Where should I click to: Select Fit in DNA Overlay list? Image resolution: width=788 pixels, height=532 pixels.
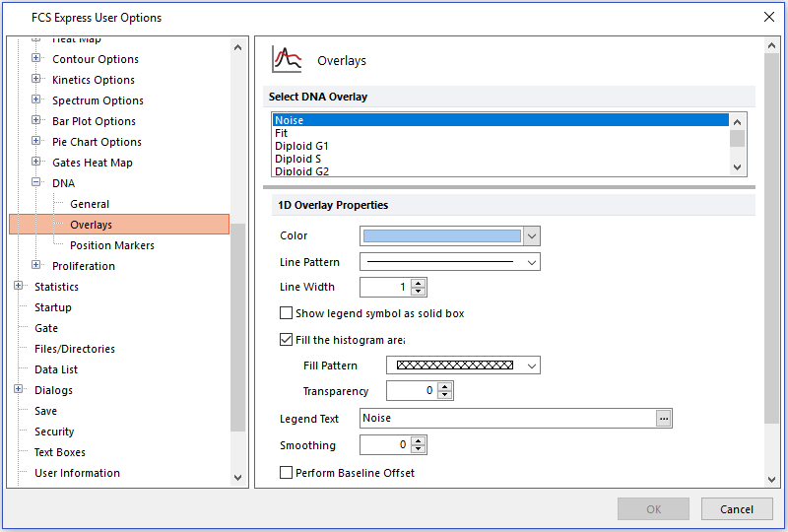[500, 133]
